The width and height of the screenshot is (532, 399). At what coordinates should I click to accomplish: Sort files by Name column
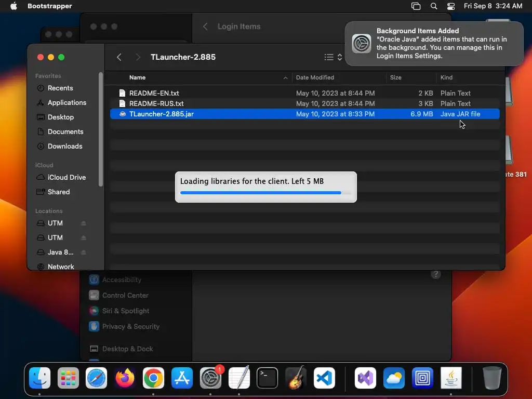[137, 78]
